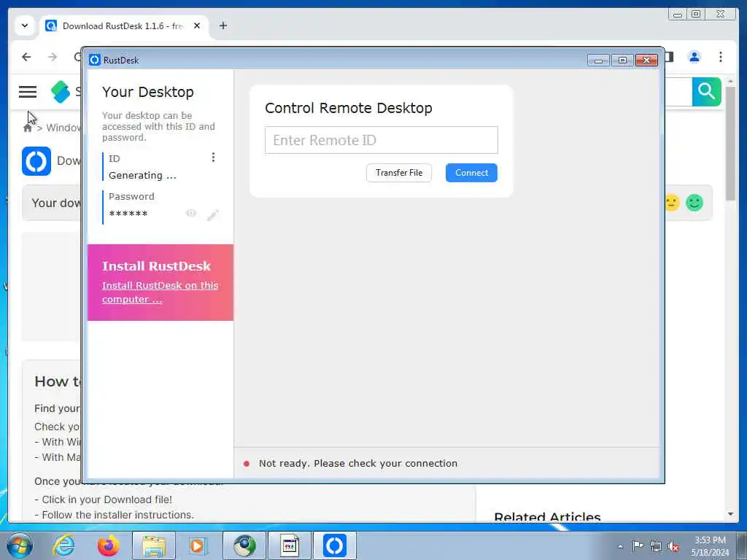Select the 'Generating ...' ID value

coord(142,175)
